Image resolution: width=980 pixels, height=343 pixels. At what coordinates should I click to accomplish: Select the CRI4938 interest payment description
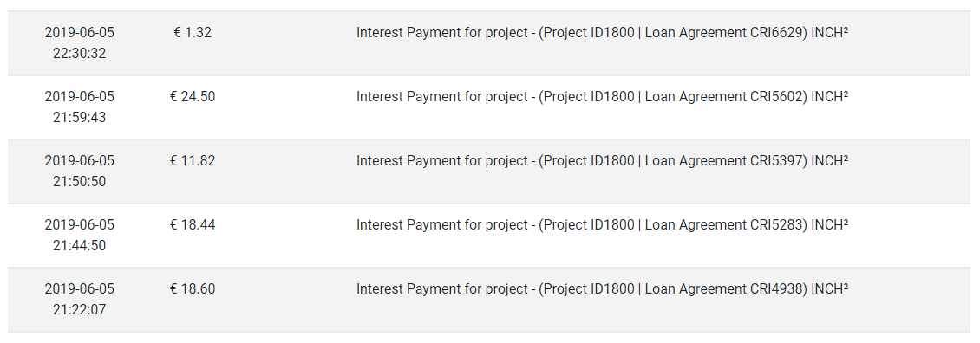[602, 289]
